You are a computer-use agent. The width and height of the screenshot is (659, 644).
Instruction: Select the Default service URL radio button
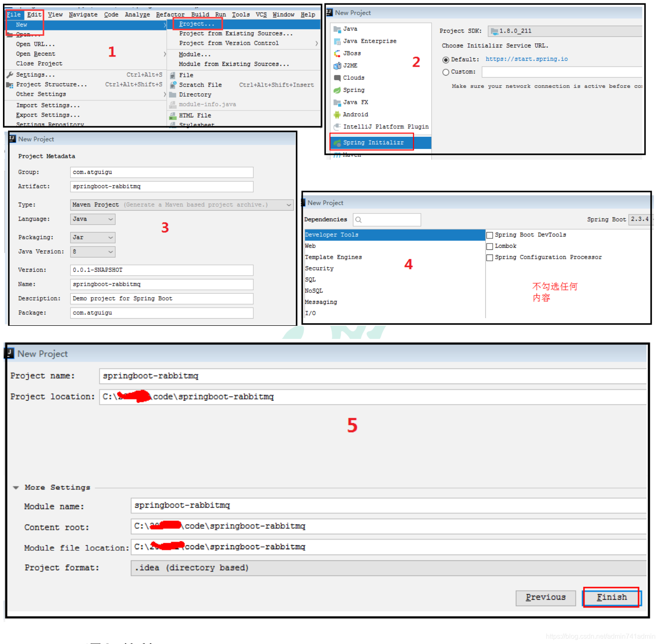point(445,60)
